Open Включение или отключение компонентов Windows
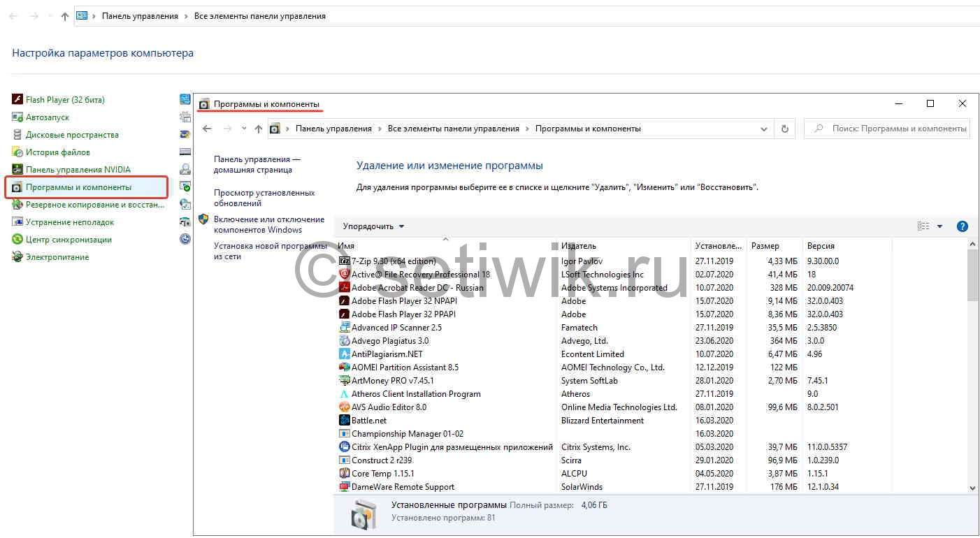The image size is (980, 538). [269, 224]
